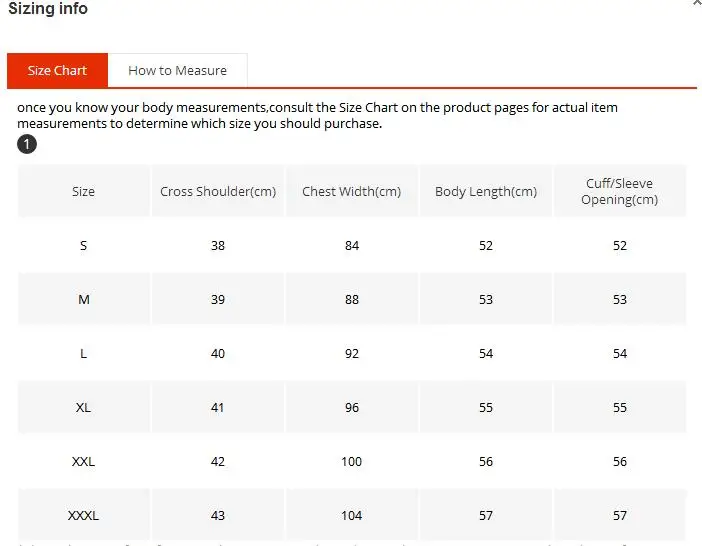Click the S size row label
This screenshot has width=702, height=546.
pyautogui.click(x=84, y=245)
